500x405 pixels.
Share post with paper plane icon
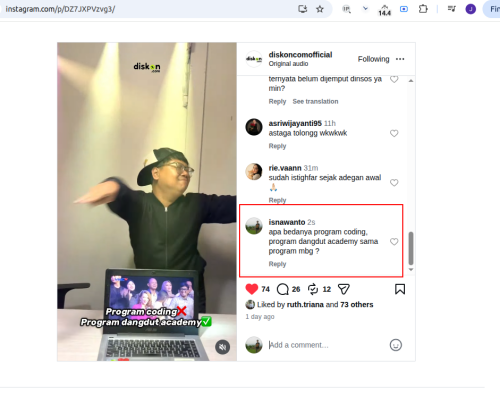coord(344,289)
